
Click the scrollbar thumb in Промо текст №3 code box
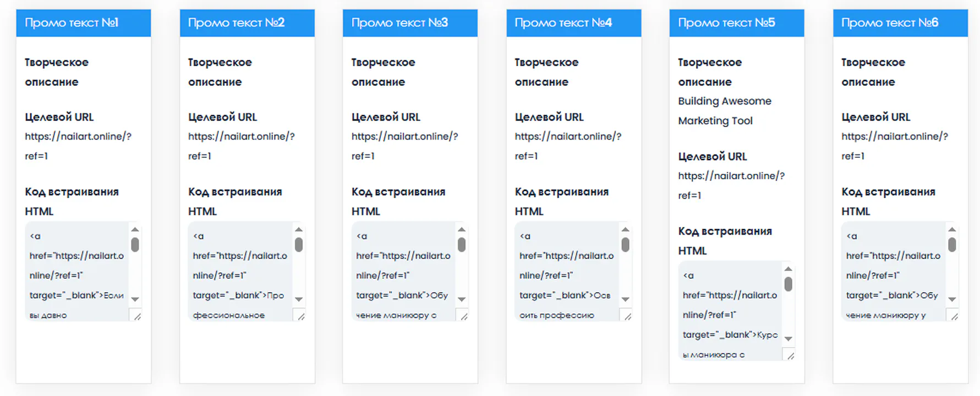pyautogui.click(x=461, y=244)
